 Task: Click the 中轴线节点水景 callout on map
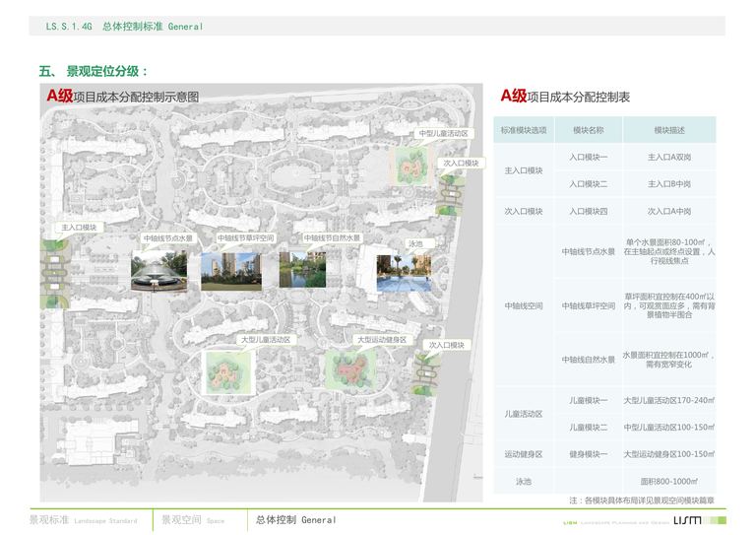point(167,237)
